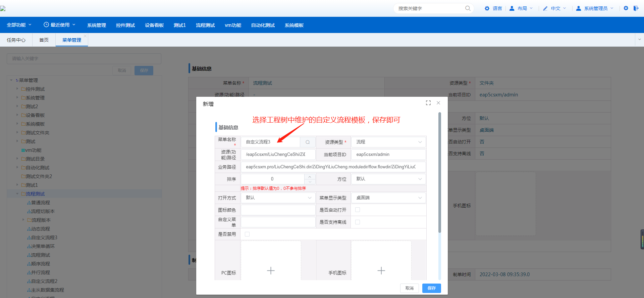This screenshot has height=298, width=644.
Task: Click the logout icon at top right
Action: pos(636,8)
